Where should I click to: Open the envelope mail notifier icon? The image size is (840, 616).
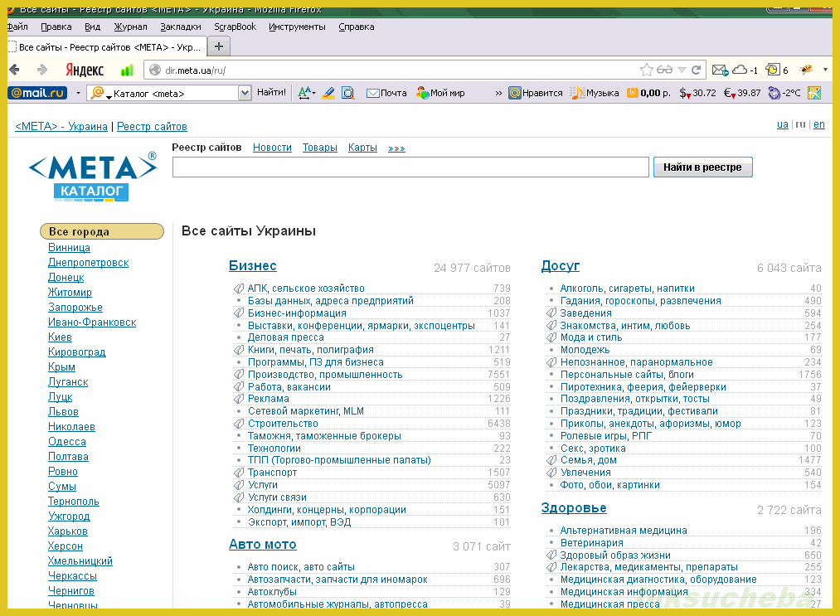pyautogui.click(x=720, y=70)
